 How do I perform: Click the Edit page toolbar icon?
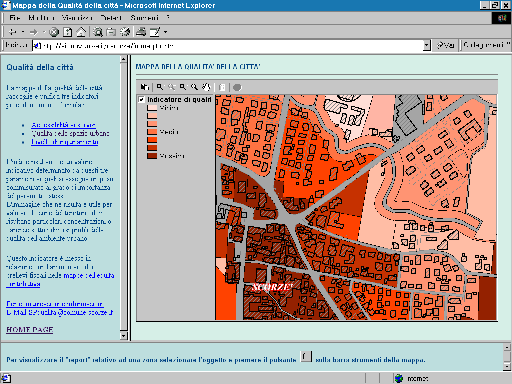[155, 32]
